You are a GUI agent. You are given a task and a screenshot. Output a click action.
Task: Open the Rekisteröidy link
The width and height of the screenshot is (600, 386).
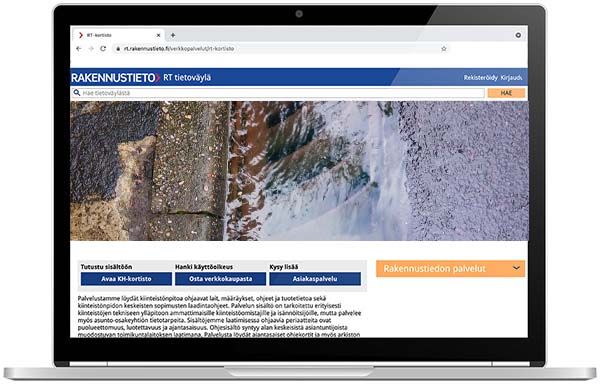pos(481,78)
